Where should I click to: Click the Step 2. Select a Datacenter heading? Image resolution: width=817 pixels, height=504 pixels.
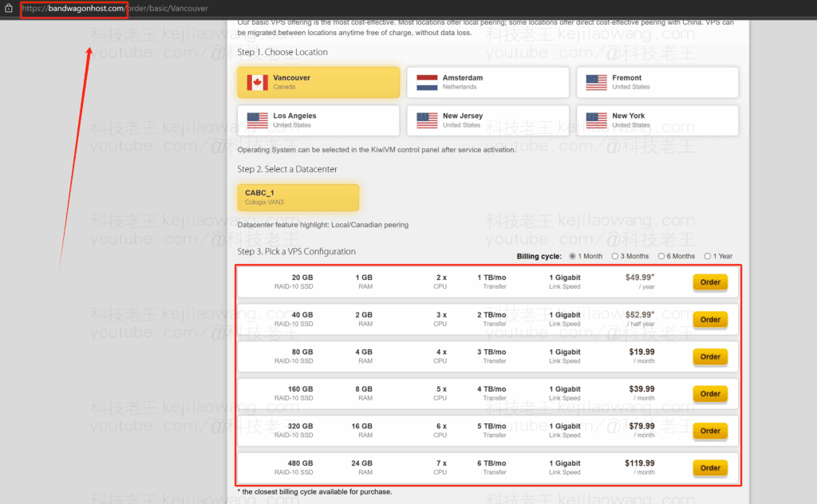tap(287, 169)
